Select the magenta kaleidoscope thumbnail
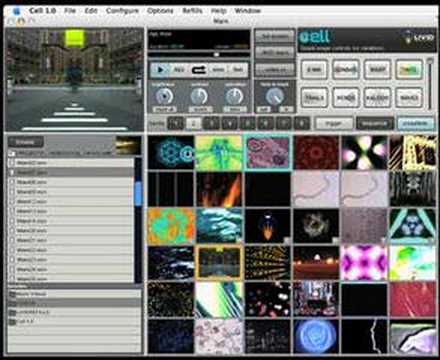Viewport: 440px width, 360px height. coord(364,263)
